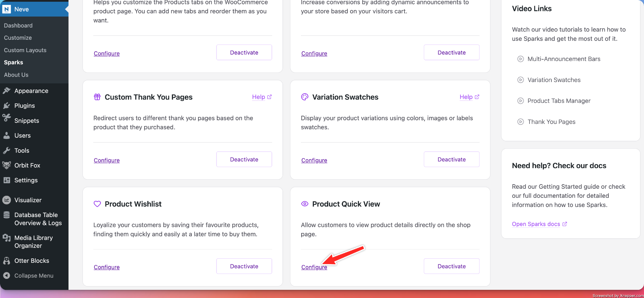This screenshot has height=298, width=644.
Task: Click the Media Library Organizer icon
Action: tap(6, 238)
